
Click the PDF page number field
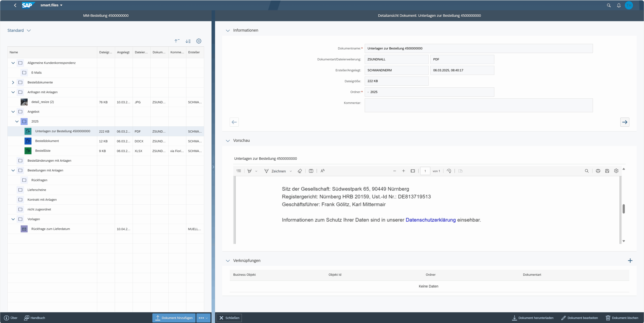tap(425, 171)
